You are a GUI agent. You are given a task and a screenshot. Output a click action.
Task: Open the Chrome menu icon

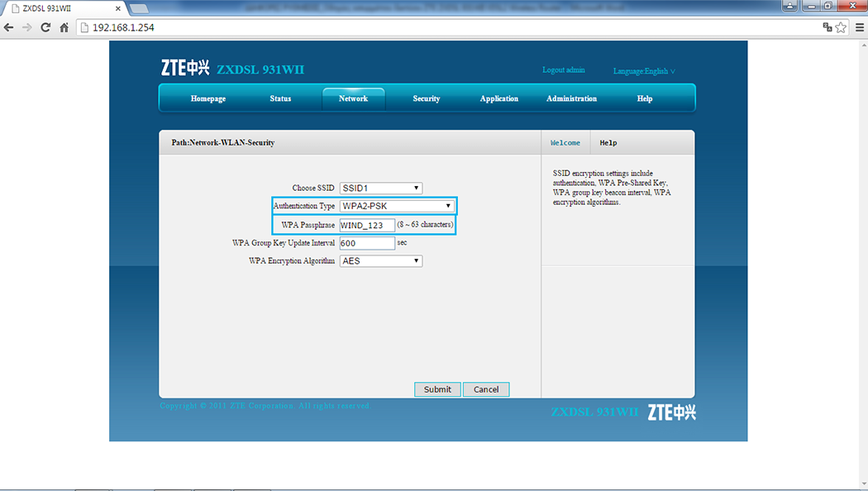coord(860,27)
